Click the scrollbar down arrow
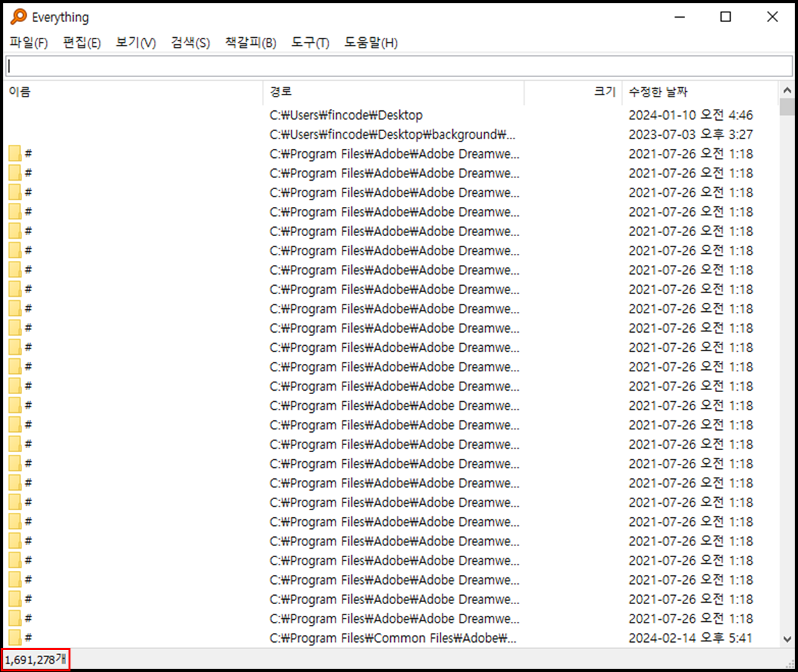798x672 pixels. click(x=786, y=640)
